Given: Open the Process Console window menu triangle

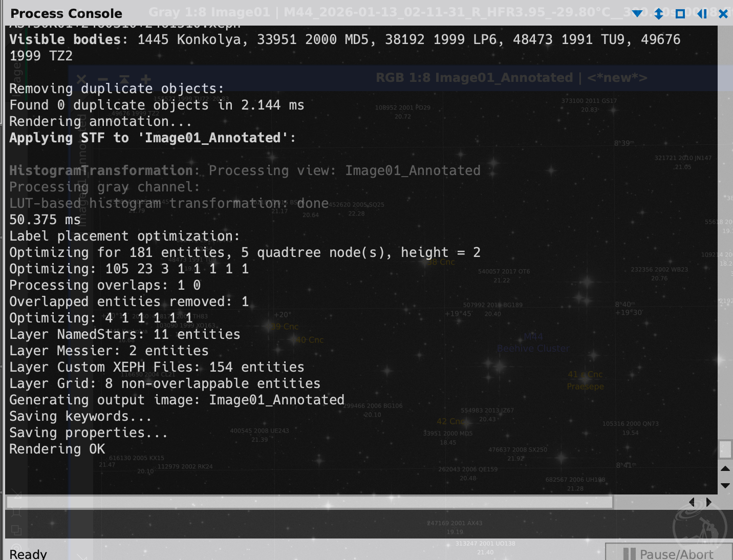Looking at the screenshot, I should coord(637,13).
